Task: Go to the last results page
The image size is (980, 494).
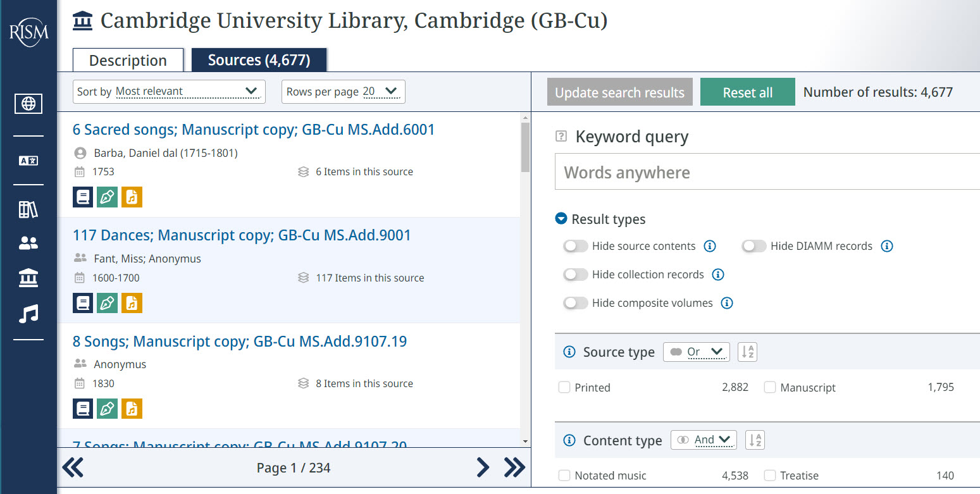Action: coord(514,467)
